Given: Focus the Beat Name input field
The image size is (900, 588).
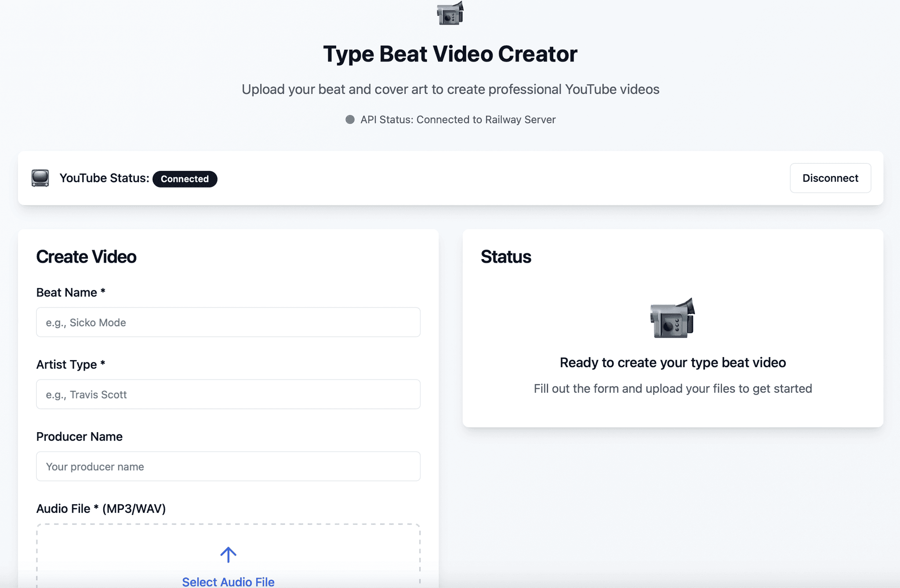Looking at the screenshot, I should (228, 322).
